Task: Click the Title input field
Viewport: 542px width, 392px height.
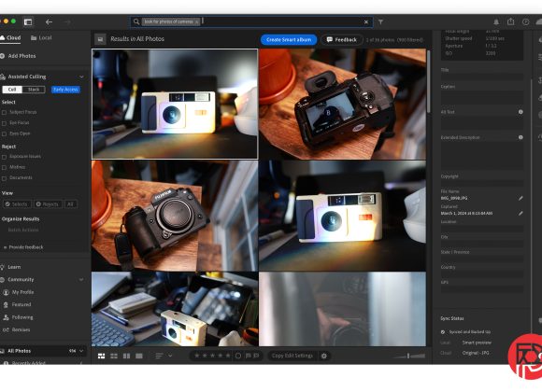Action: 482,77
